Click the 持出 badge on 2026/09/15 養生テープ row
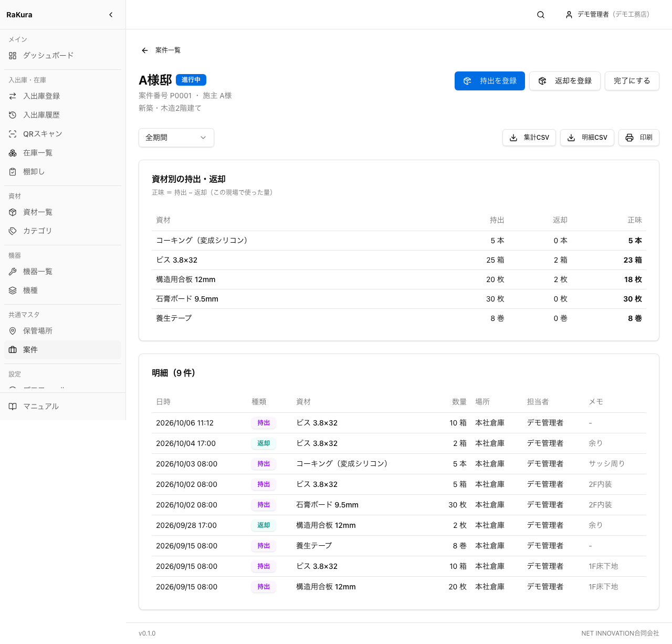The width and height of the screenshot is (672, 644). [x=264, y=546]
